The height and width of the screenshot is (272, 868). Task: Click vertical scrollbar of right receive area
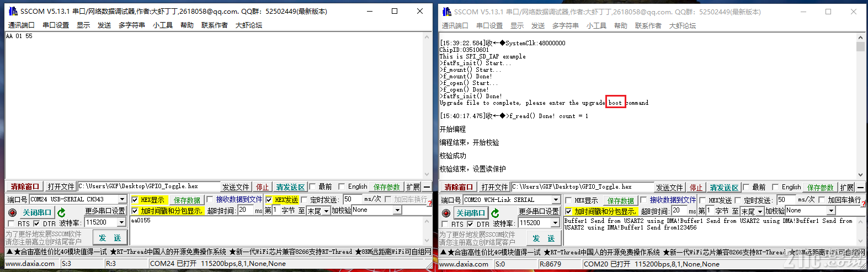coord(860,106)
